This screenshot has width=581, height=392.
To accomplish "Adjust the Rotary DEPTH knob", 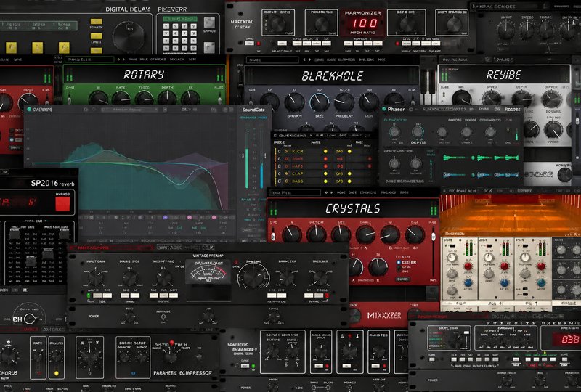I will tap(167, 98).
